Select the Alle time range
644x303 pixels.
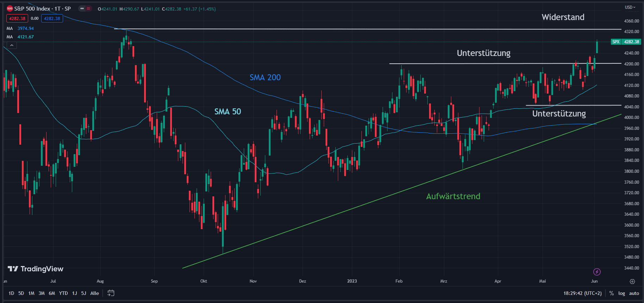point(94,293)
